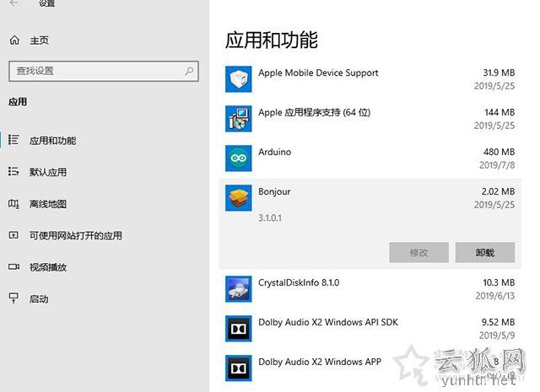
Task: Select the Arduino entry name
Action: click(x=274, y=152)
